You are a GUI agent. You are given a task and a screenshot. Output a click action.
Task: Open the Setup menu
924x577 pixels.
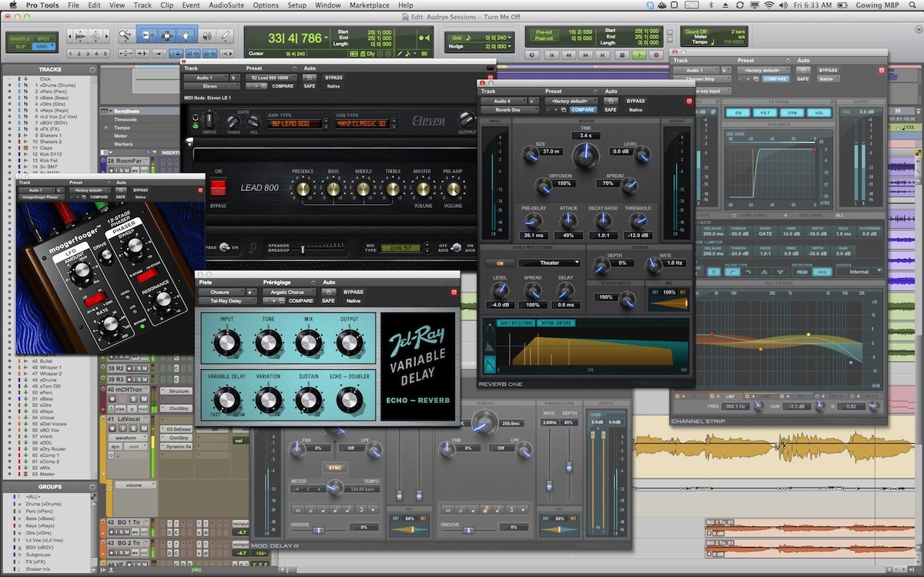[297, 5]
